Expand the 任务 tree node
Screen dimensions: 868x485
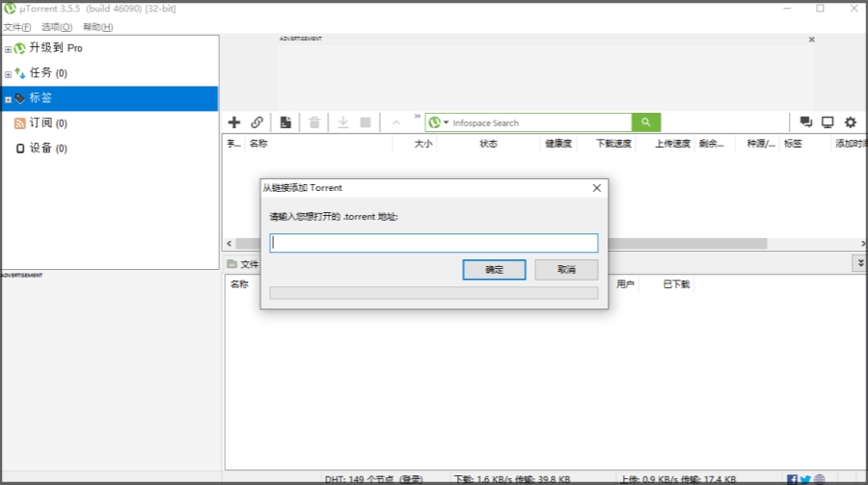point(8,74)
